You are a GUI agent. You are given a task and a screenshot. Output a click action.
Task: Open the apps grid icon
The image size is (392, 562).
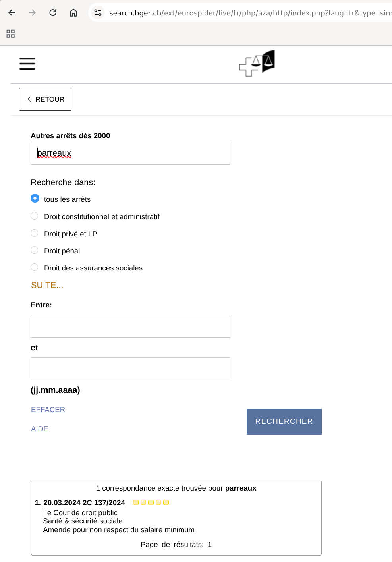tap(11, 34)
